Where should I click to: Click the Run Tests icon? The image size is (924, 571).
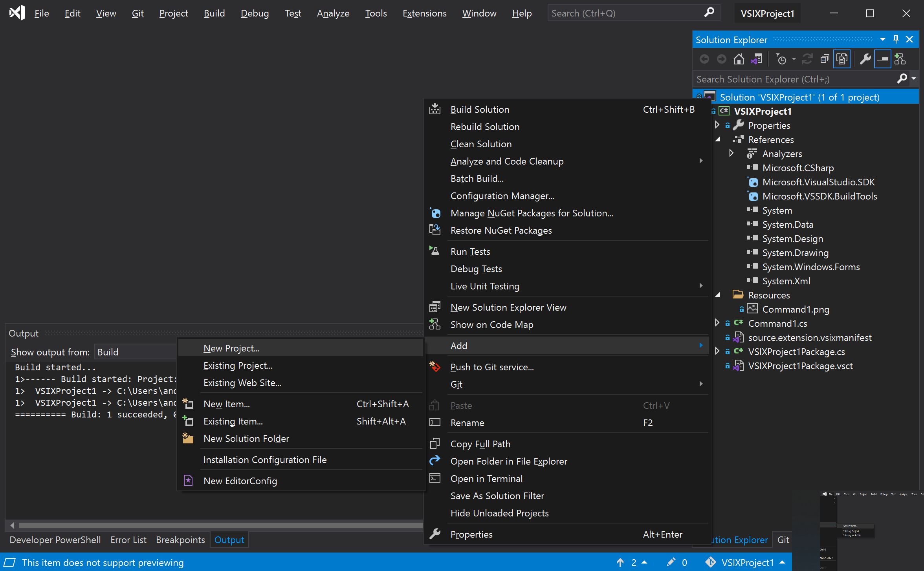click(x=434, y=251)
